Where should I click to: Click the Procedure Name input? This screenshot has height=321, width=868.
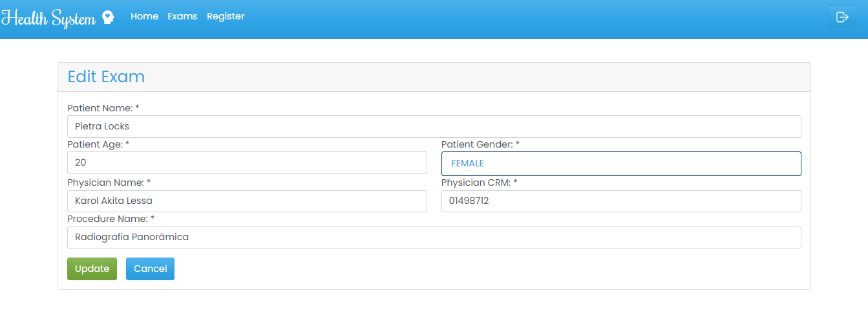coord(434,237)
